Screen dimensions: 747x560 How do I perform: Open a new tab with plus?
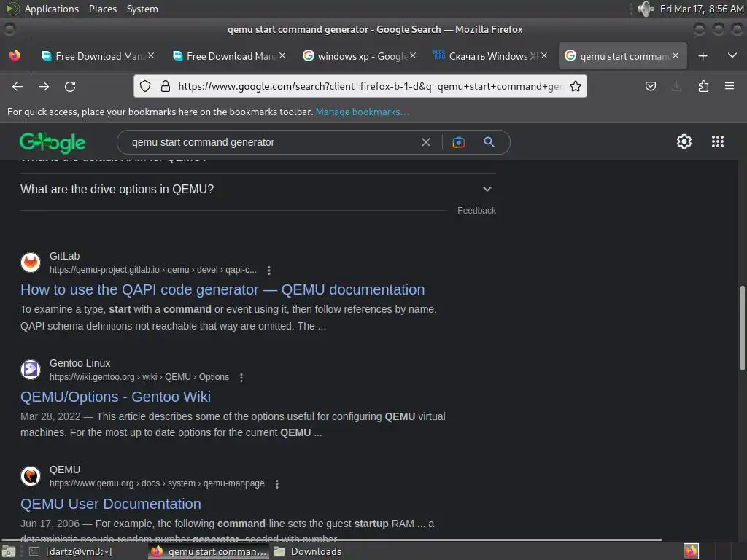703,56
